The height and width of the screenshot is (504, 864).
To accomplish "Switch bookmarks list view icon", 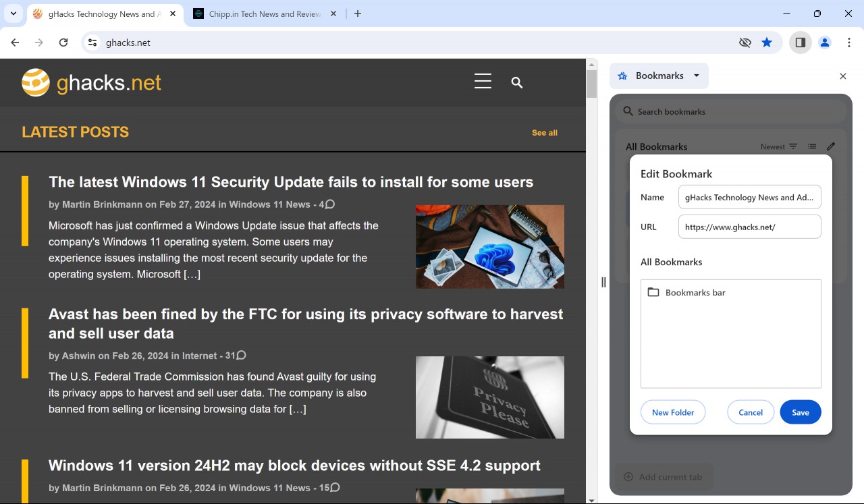I will point(812,146).
